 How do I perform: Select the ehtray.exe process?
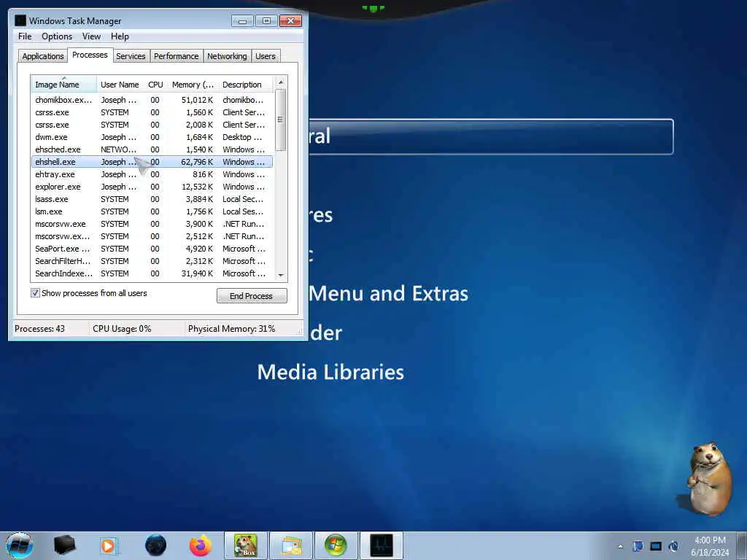pyautogui.click(x=152, y=174)
